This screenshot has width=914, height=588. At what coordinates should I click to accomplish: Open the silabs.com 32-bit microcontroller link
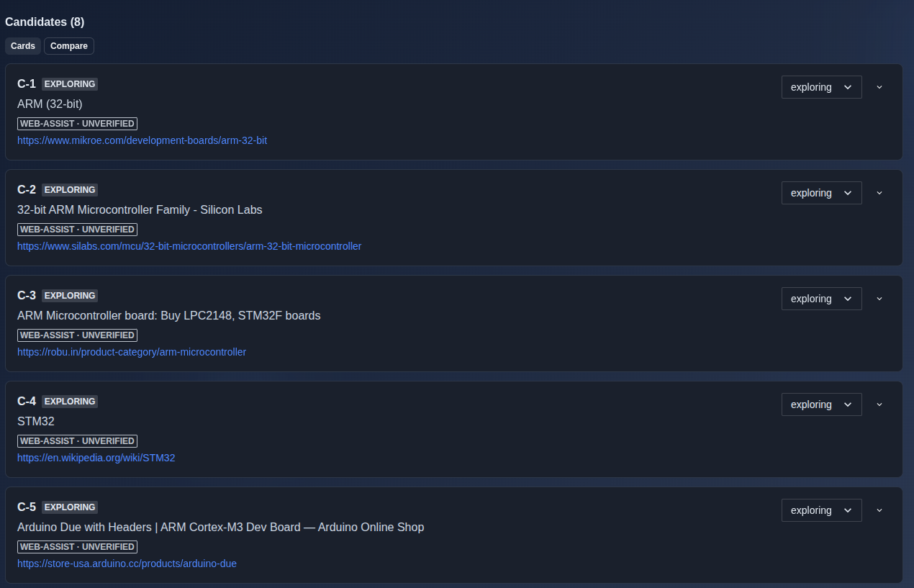pos(189,246)
